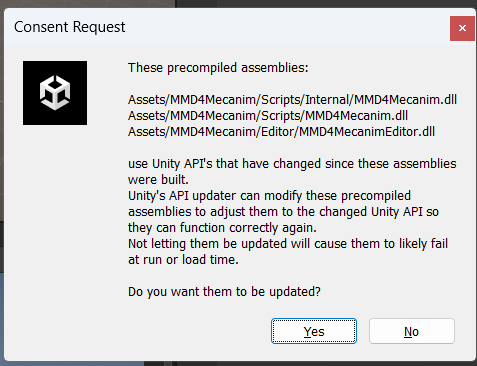Click the Unity cube logo icon

(x=55, y=93)
